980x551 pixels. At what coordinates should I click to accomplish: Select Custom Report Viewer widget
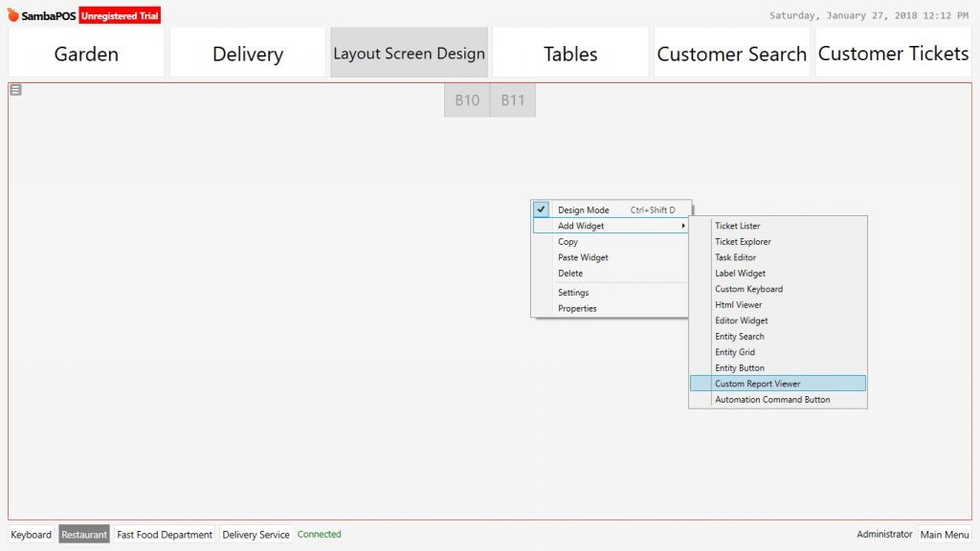[x=778, y=384]
